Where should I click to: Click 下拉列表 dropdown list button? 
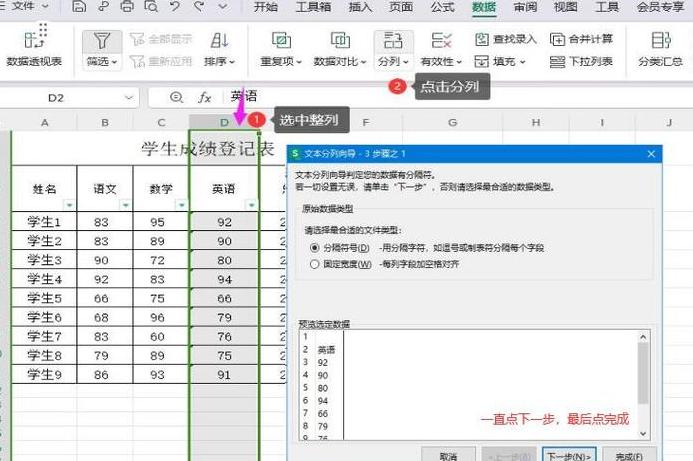click(x=581, y=61)
